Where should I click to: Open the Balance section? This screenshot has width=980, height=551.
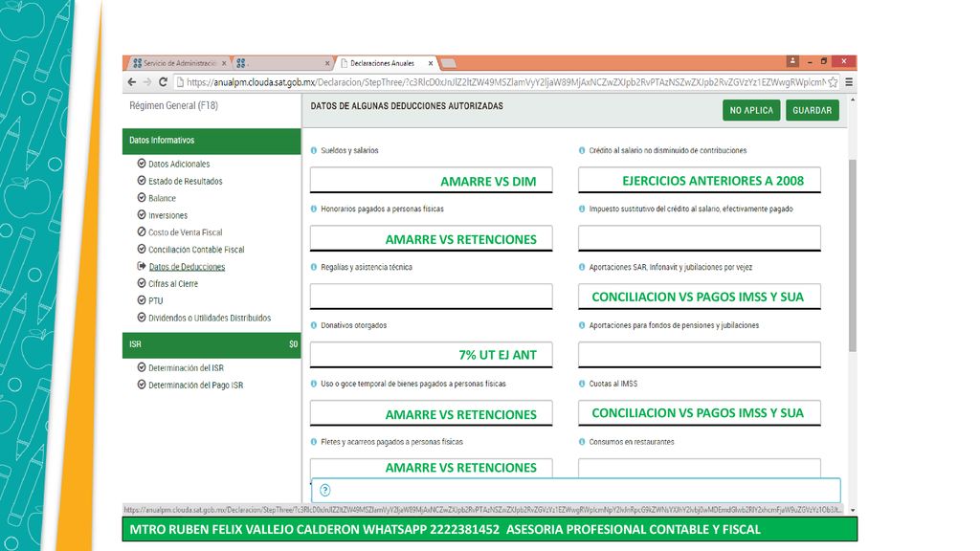tap(162, 198)
